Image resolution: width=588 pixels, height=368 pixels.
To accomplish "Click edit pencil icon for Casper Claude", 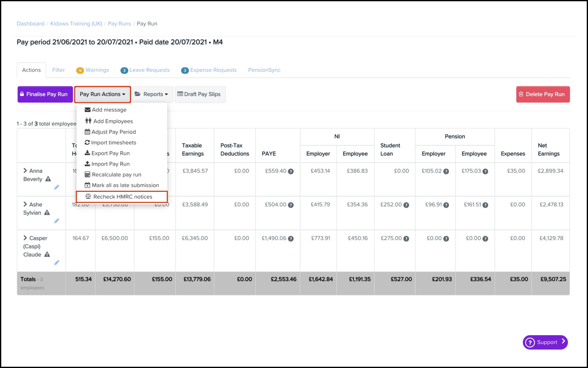I will (x=57, y=263).
